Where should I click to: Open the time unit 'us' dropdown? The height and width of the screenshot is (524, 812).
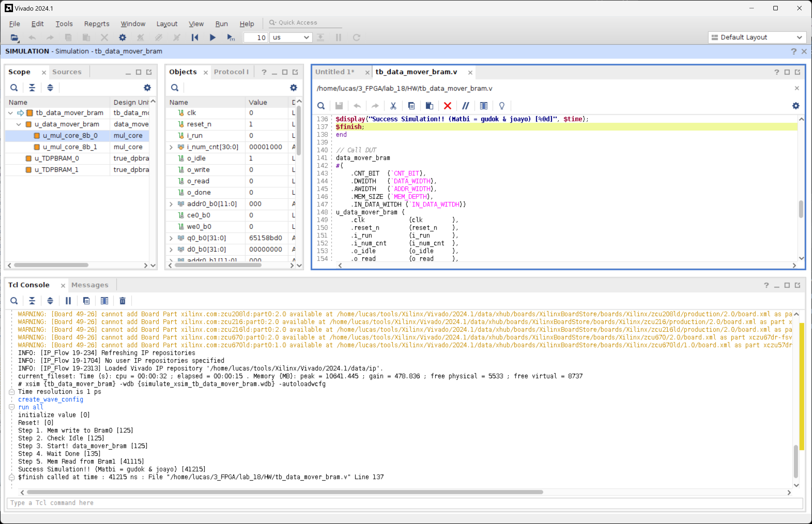(x=291, y=38)
